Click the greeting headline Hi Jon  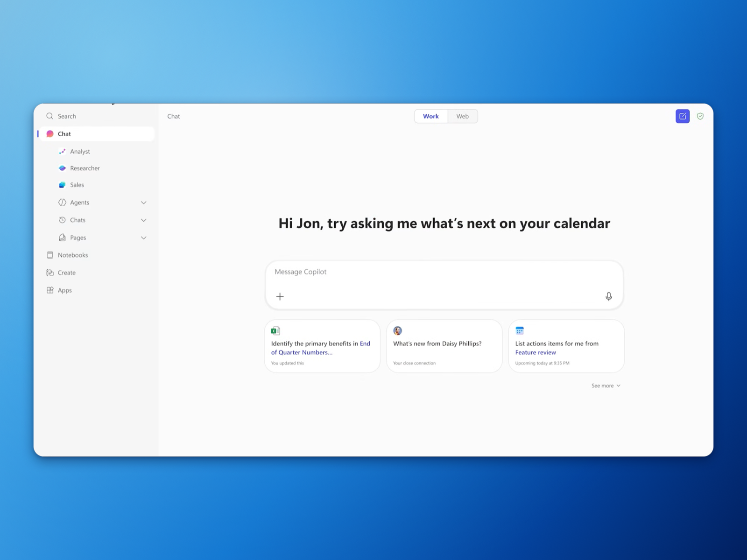[444, 224]
